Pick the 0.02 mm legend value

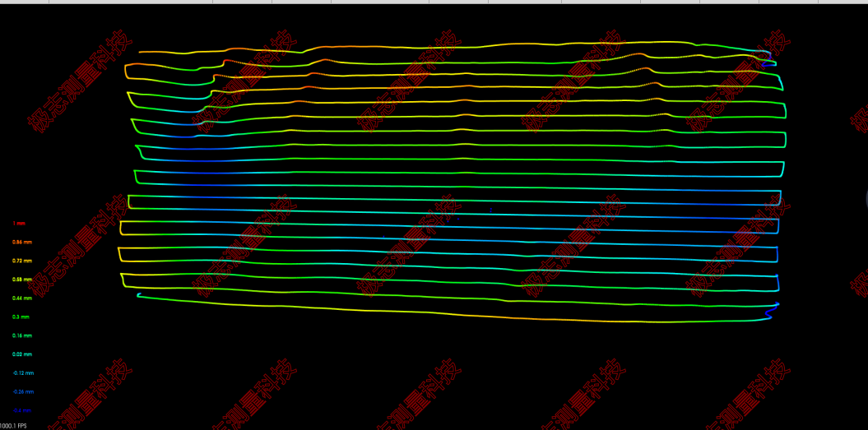click(22, 354)
